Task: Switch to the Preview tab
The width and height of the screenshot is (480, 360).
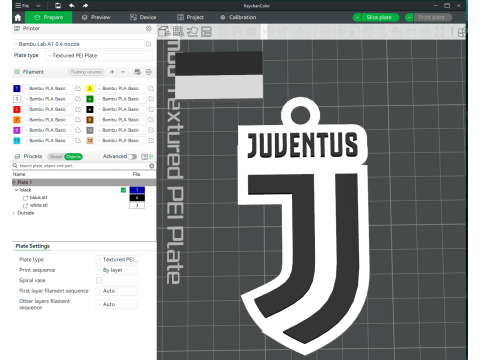Action: pyautogui.click(x=96, y=17)
